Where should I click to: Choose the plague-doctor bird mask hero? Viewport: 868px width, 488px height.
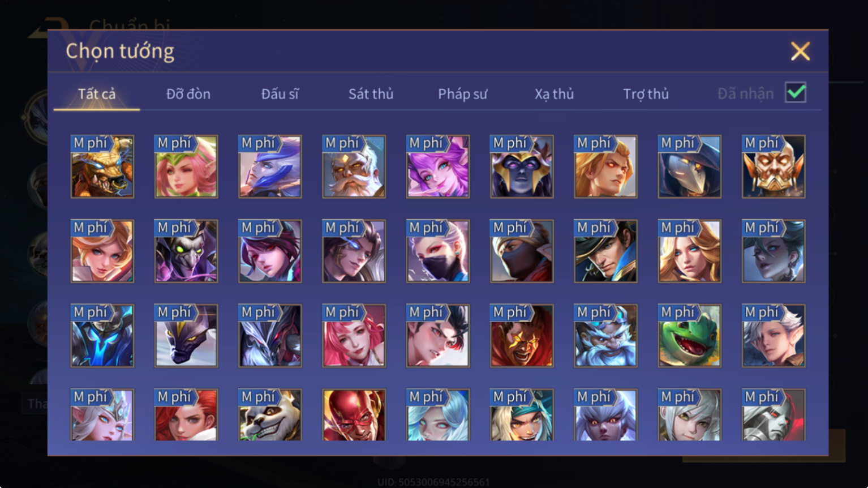(689, 166)
